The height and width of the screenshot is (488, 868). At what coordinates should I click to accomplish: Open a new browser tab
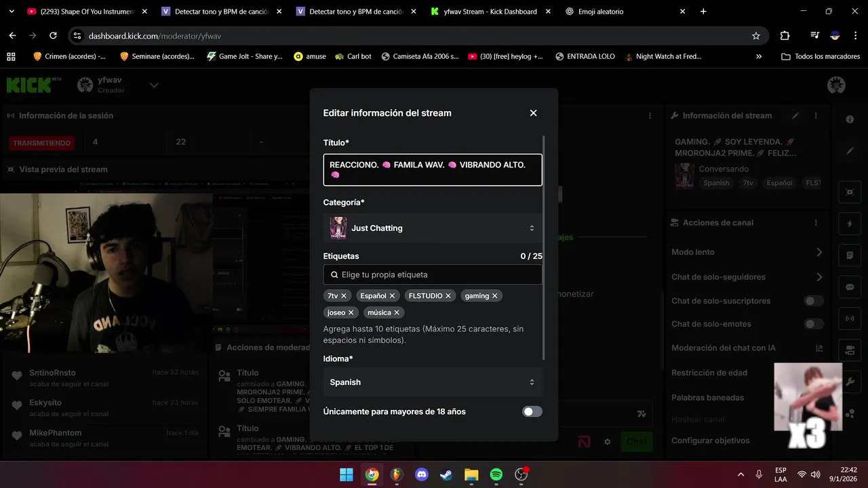(703, 12)
